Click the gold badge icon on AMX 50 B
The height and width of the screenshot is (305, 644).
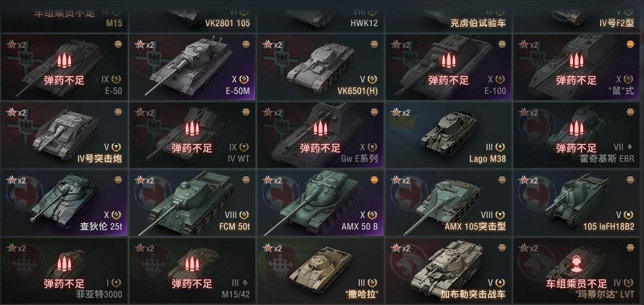[x=374, y=180]
